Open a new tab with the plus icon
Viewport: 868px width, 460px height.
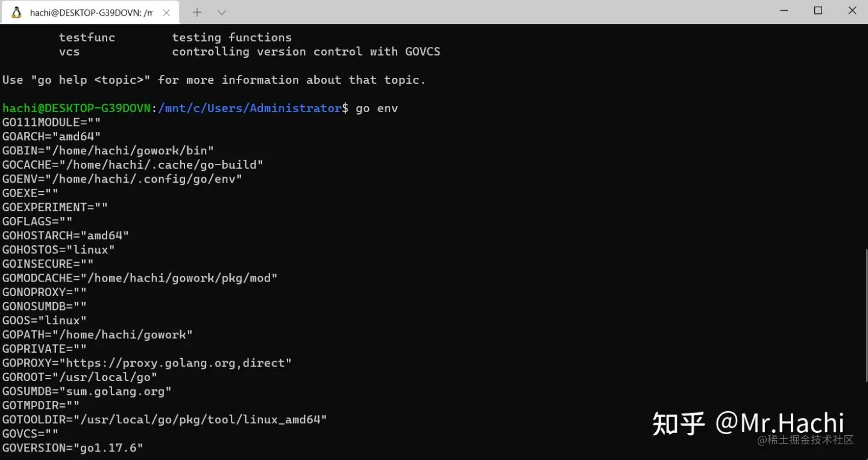pos(197,12)
